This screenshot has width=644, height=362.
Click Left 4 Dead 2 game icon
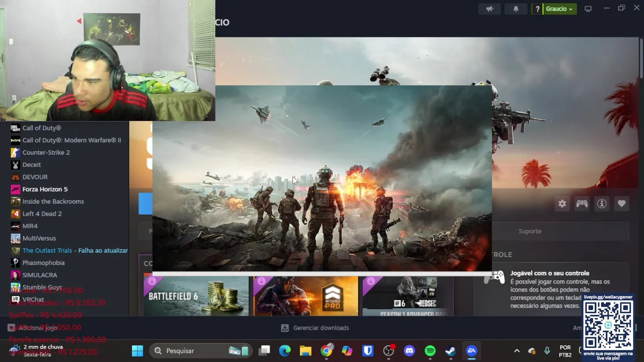pyautogui.click(x=15, y=214)
